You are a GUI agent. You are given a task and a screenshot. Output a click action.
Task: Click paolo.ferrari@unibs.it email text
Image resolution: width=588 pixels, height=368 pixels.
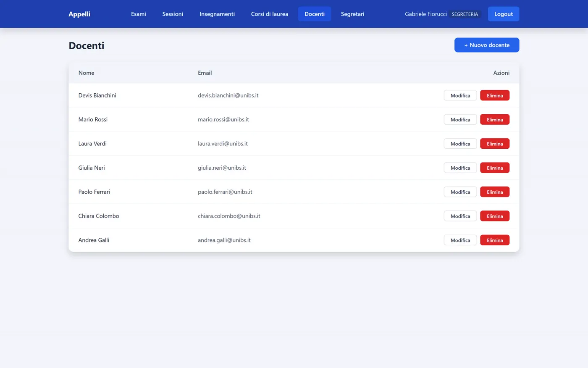click(x=225, y=192)
